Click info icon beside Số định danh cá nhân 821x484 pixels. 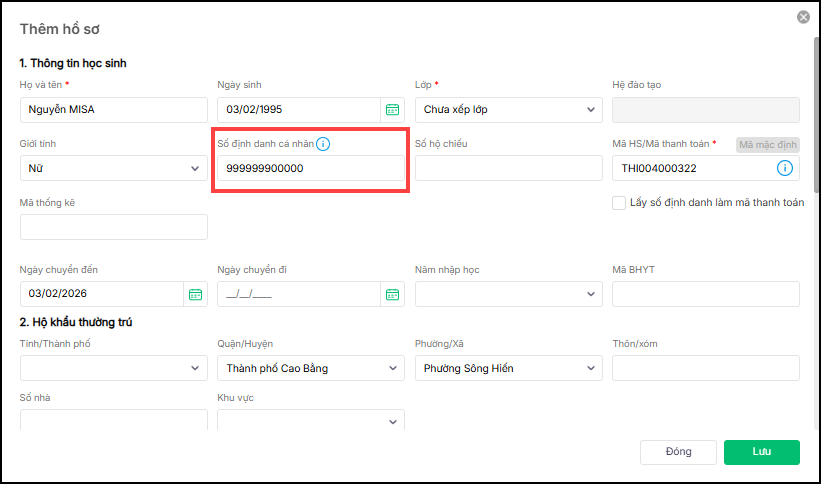(x=323, y=144)
